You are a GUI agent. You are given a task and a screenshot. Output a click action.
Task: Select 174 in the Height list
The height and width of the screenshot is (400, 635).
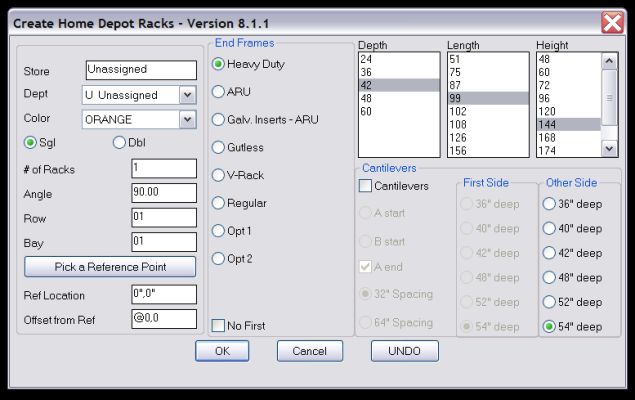coord(569,151)
